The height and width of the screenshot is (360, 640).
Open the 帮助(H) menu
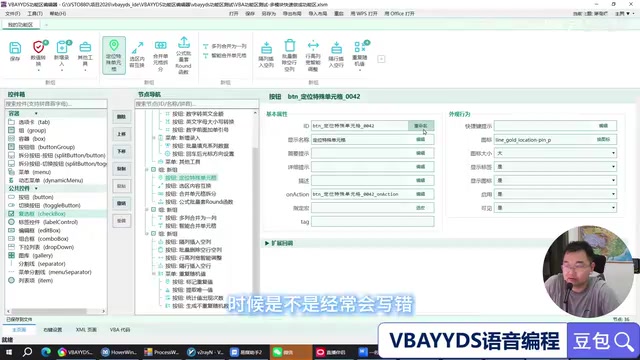58,13
